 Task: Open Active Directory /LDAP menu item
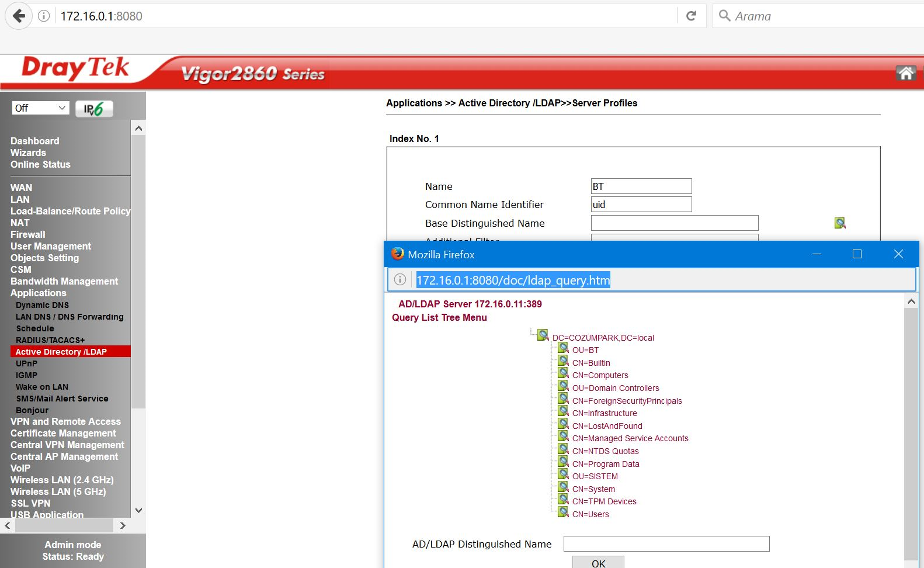[x=61, y=352]
